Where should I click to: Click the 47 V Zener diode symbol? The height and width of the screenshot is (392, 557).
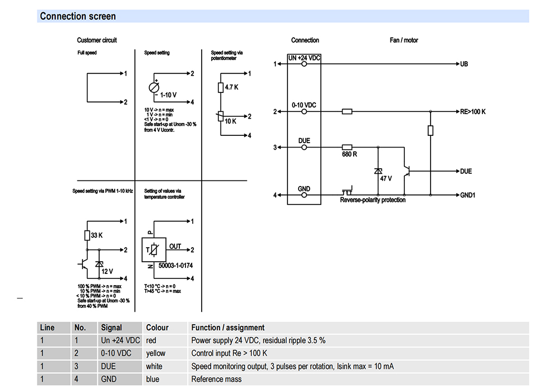click(x=378, y=171)
